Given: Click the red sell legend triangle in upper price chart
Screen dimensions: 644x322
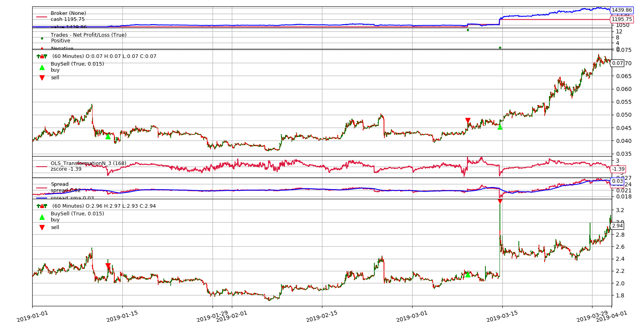Looking at the screenshot, I should [x=42, y=78].
